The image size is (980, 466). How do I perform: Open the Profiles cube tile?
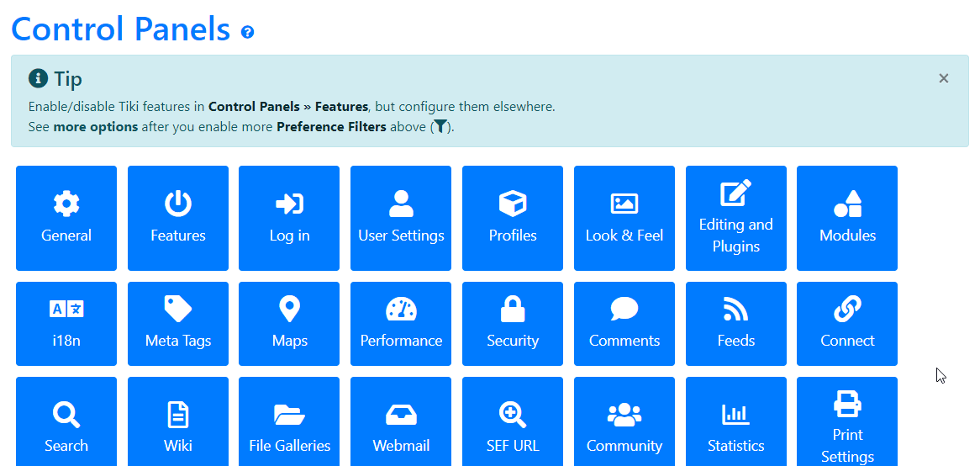tap(513, 219)
